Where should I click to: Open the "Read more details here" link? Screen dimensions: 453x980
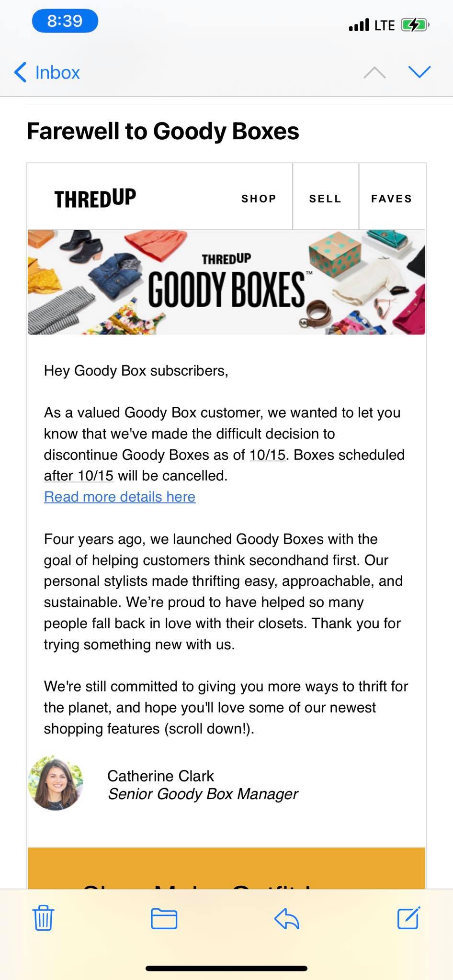[x=119, y=497]
